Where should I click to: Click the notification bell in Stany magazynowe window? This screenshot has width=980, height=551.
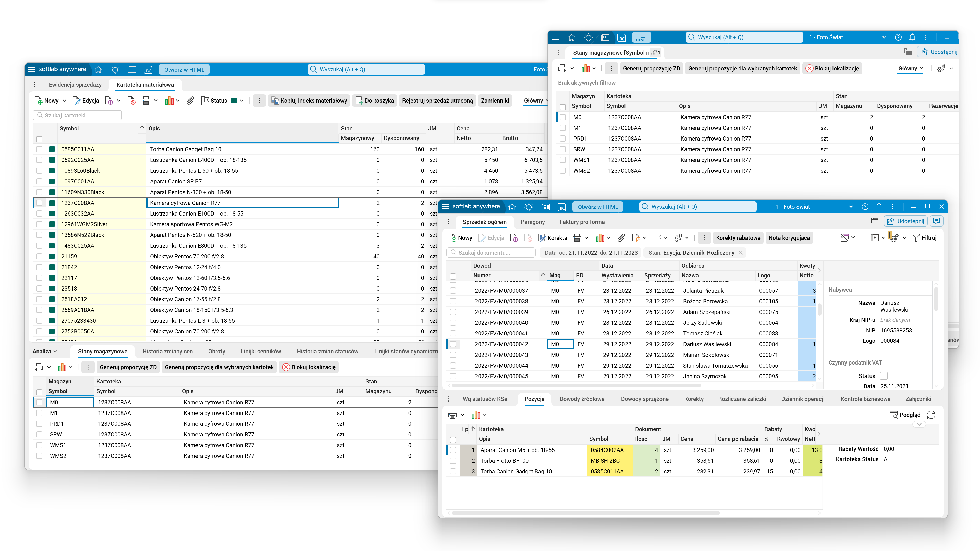click(x=912, y=37)
